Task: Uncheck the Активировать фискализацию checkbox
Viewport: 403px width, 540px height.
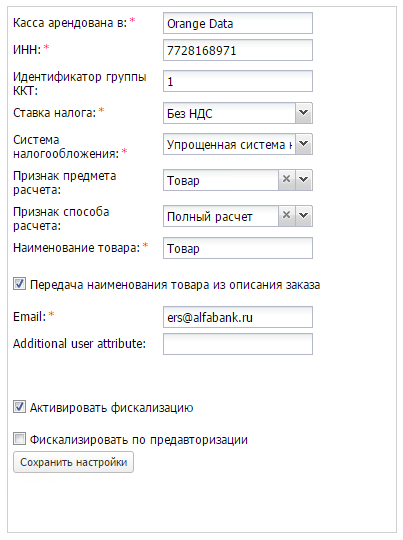Action: coord(19,407)
